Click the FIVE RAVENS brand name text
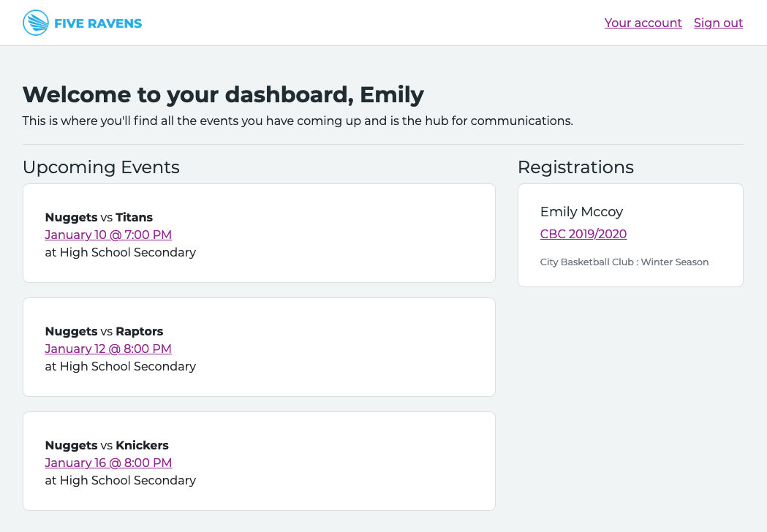767x532 pixels. pyautogui.click(x=98, y=23)
